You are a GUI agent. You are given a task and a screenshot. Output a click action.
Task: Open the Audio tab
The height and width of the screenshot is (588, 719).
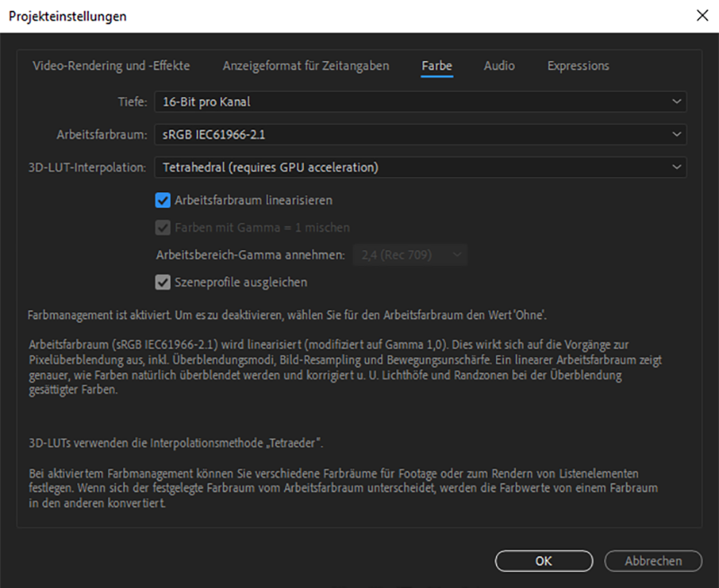tap(499, 66)
